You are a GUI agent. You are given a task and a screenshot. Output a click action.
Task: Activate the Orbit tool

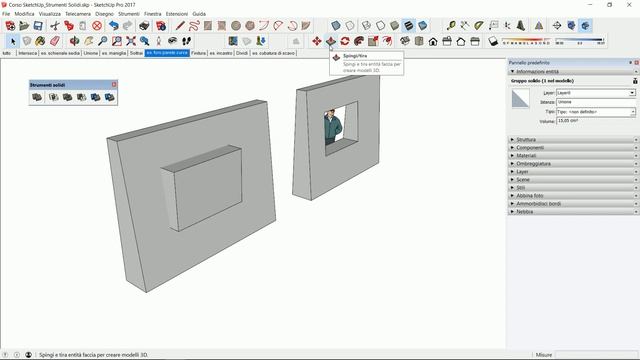coord(74,41)
